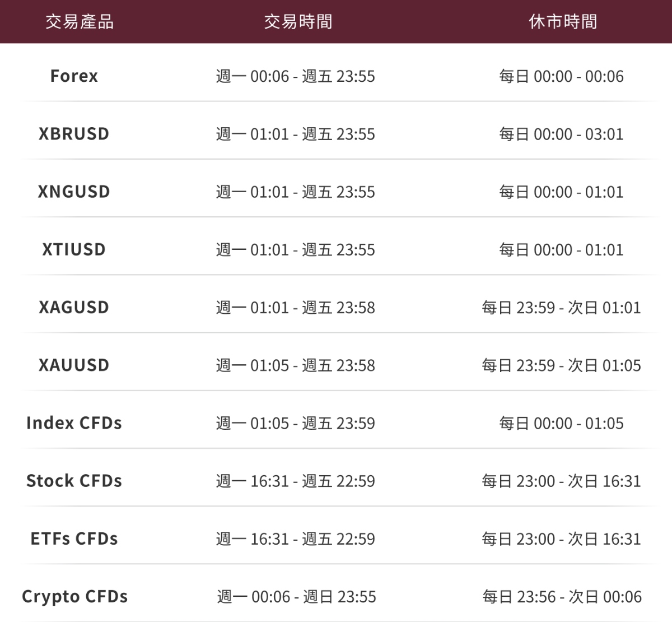The height and width of the screenshot is (622, 672).
Task: Click the Crypto CFDs product label
Action: pos(74,596)
